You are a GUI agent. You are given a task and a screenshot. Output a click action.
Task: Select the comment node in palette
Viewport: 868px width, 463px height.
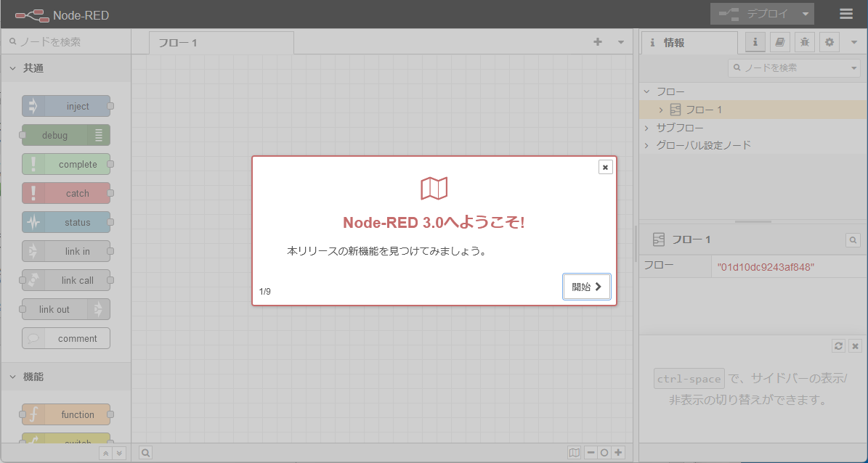coord(66,338)
